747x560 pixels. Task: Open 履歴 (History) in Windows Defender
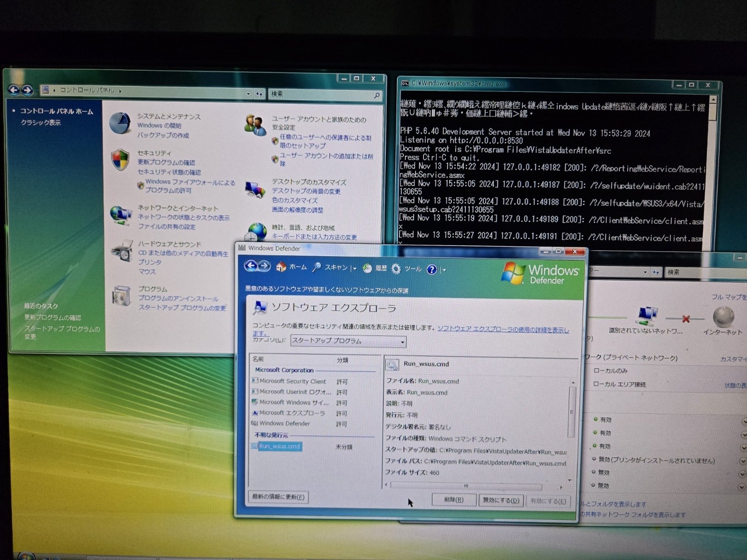point(379,269)
